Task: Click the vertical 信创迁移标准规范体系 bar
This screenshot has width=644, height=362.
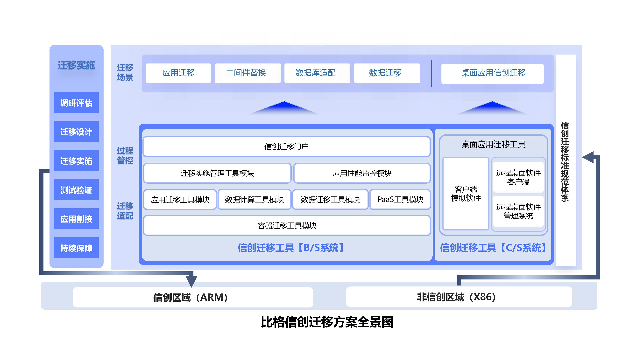Action: [566, 160]
